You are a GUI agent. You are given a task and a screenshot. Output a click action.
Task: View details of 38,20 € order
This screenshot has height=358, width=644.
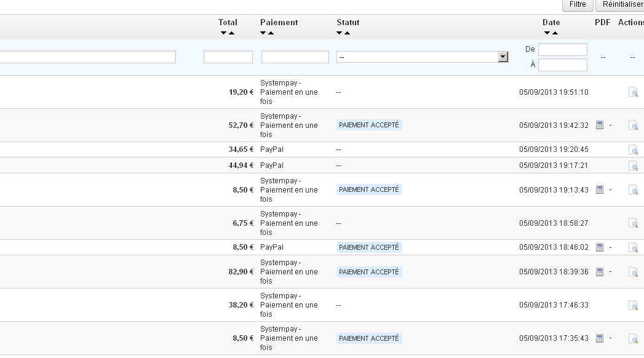[x=633, y=305]
